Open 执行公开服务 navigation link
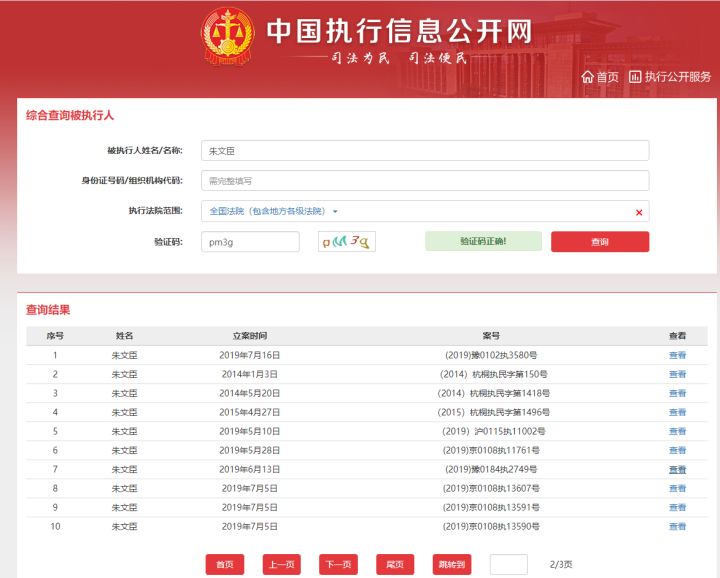Screen dimensions: 720x578 678,77
